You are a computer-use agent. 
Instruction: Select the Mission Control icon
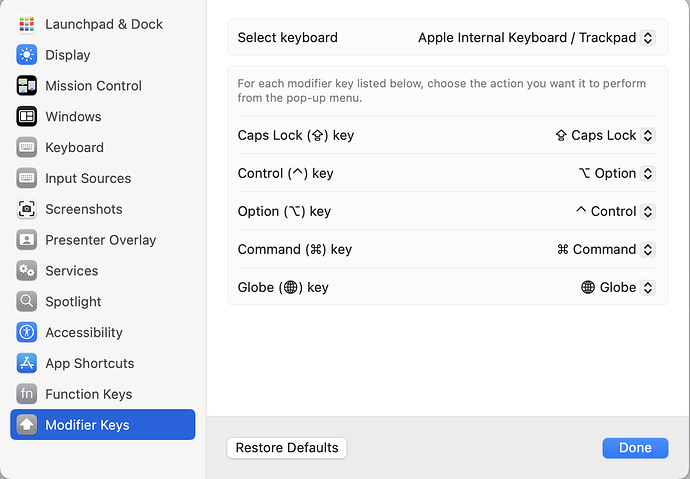(x=27, y=86)
